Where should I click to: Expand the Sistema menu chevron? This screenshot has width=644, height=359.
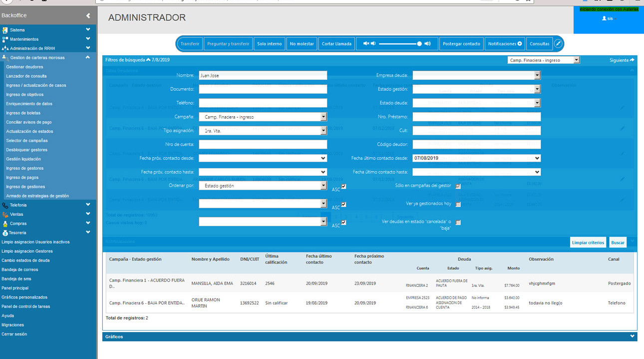point(88,30)
